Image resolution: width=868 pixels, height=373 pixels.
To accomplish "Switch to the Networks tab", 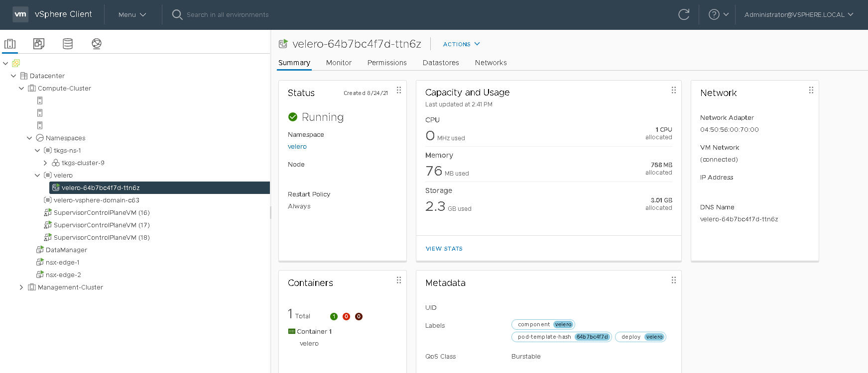I will (x=491, y=63).
